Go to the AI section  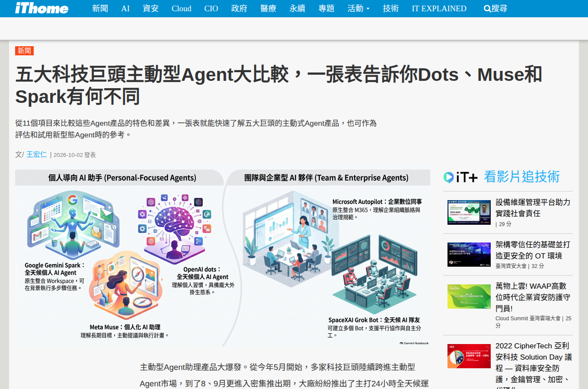pyautogui.click(x=125, y=9)
